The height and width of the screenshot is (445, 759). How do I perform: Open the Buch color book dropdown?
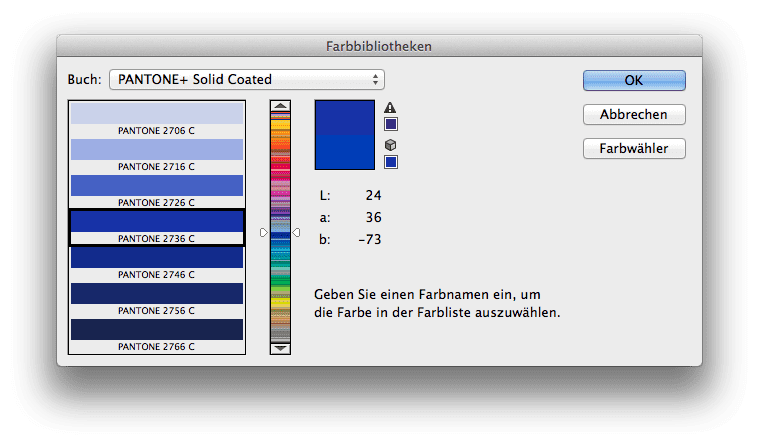(x=247, y=79)
